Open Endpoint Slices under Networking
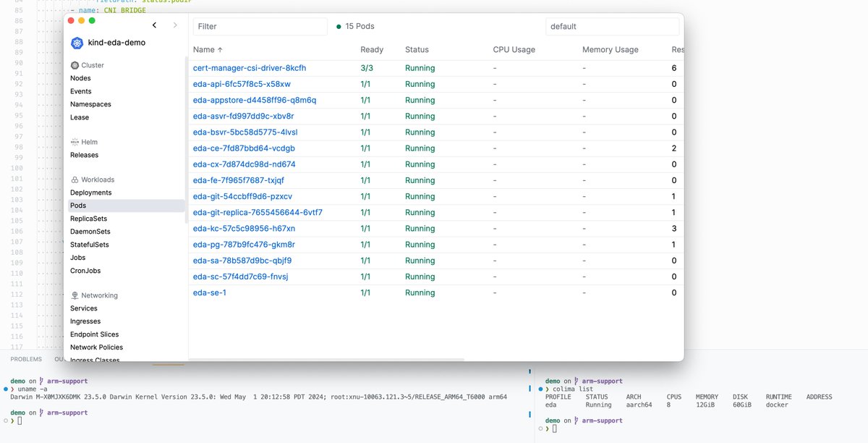Viewport: 868px width, 443px height. point(95,334)
